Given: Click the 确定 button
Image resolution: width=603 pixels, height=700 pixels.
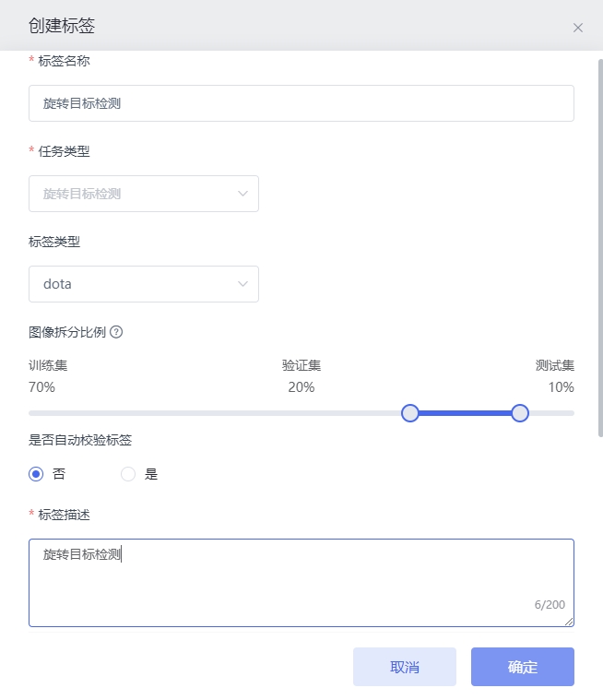Looking at the screenshot, I should click(523, 667).
